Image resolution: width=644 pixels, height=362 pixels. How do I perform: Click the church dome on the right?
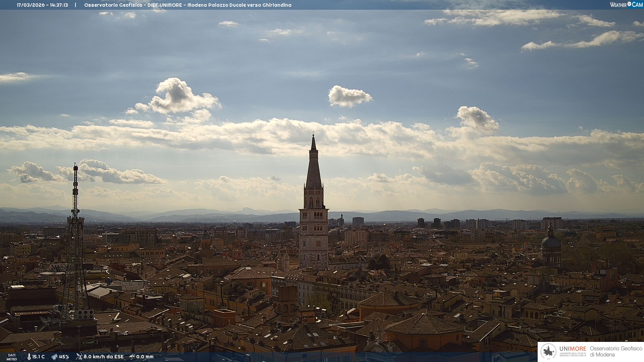point(550,241)
